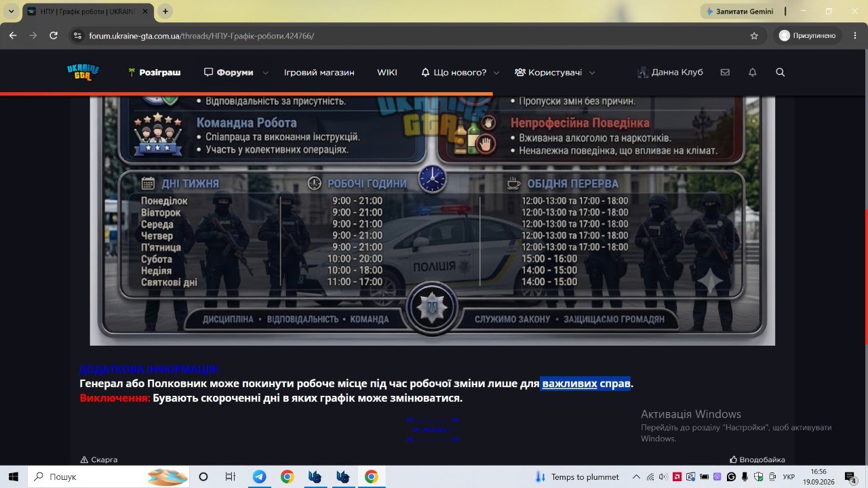Open the volume control in system tray
The width and height of the screenshot is (868, 488).
[x=663, y=476]
